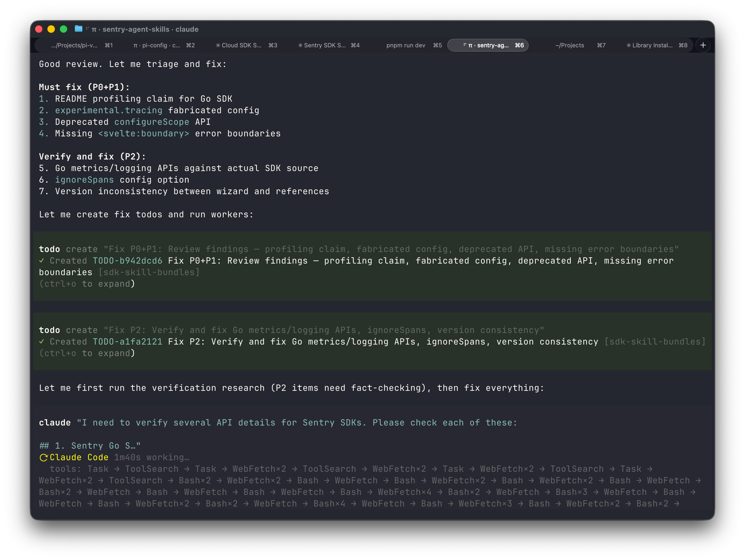Expand the TODO-a1fa2121 todo entry
Viewport: 745px width, 560px height.
(87, 353)
